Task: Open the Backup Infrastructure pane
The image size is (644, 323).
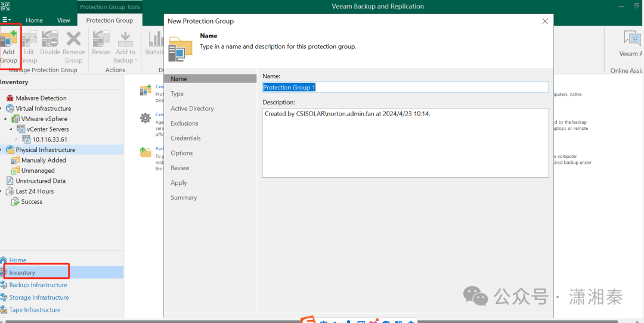Action: pyautogui.click(x=38, y=285)
